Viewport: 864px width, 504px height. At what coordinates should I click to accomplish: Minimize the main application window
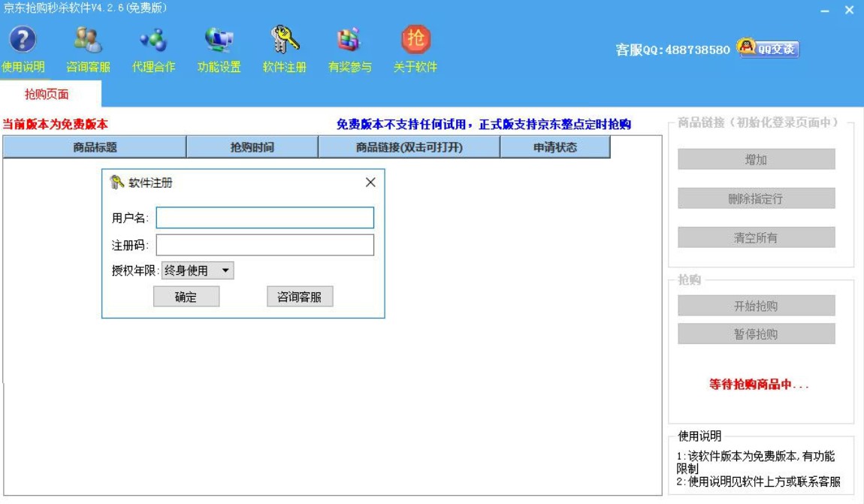click(x=825, y=11)
